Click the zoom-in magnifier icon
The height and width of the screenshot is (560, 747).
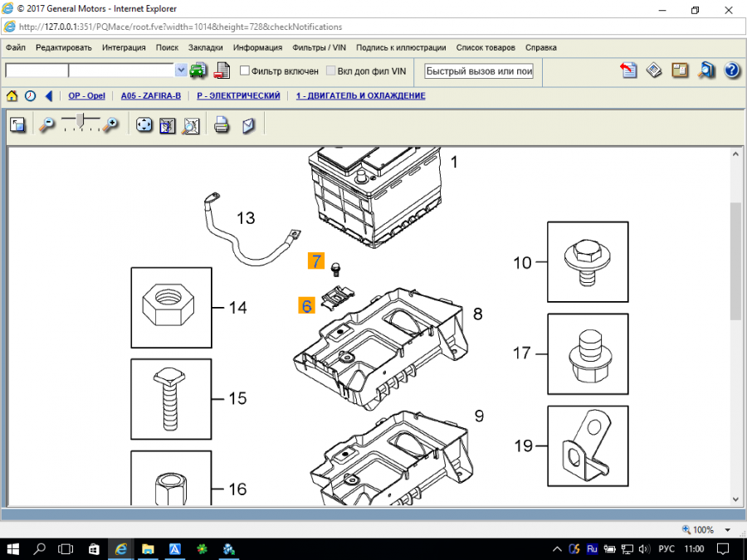(x=110, y=126)
